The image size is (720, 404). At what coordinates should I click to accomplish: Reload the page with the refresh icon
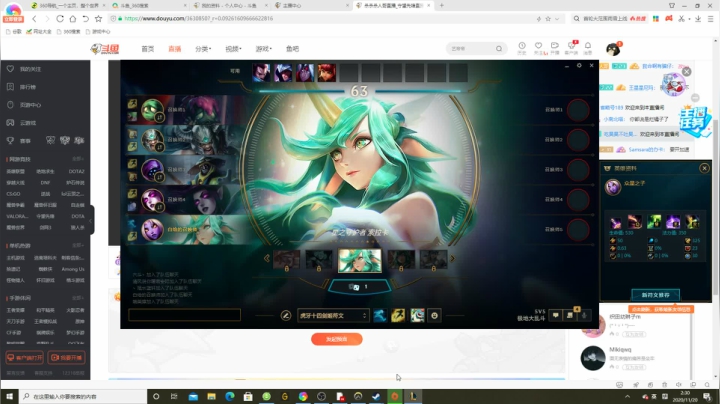click(60, 19)
